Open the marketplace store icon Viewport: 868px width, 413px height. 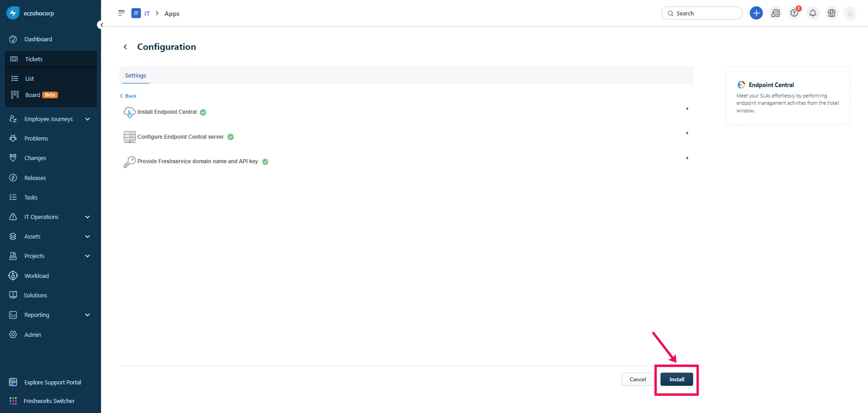(832, 13)
